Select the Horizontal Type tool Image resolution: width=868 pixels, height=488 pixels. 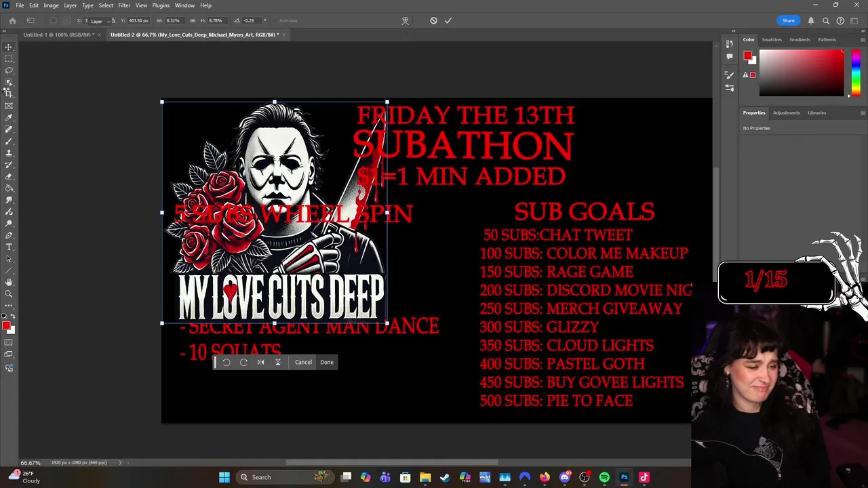[x=9, y=247]
